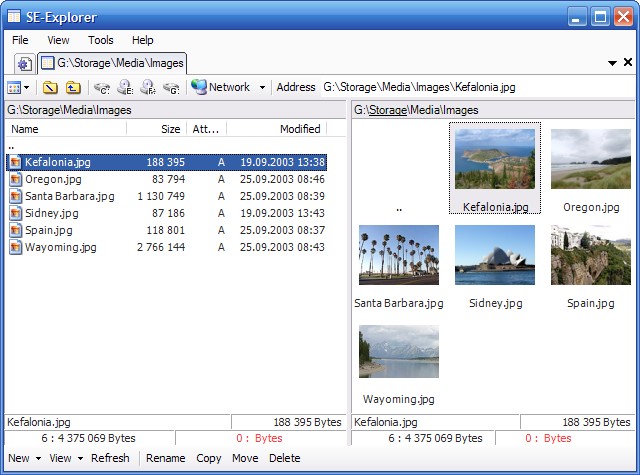This screenshot has height=475, width=640.
Task: Click the Sidney.jpg file icon in list
Action: (x=16, y=213)
